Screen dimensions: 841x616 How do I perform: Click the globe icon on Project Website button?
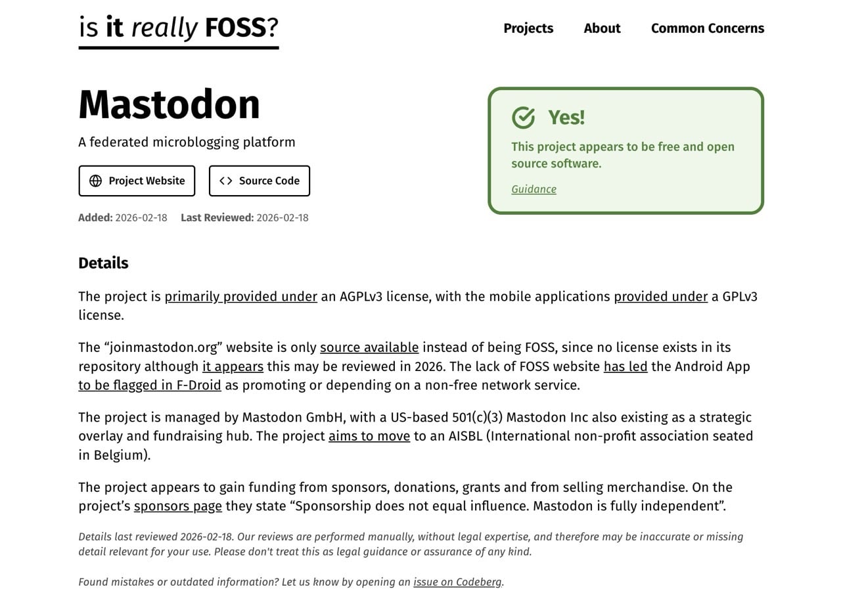(95, 181)
